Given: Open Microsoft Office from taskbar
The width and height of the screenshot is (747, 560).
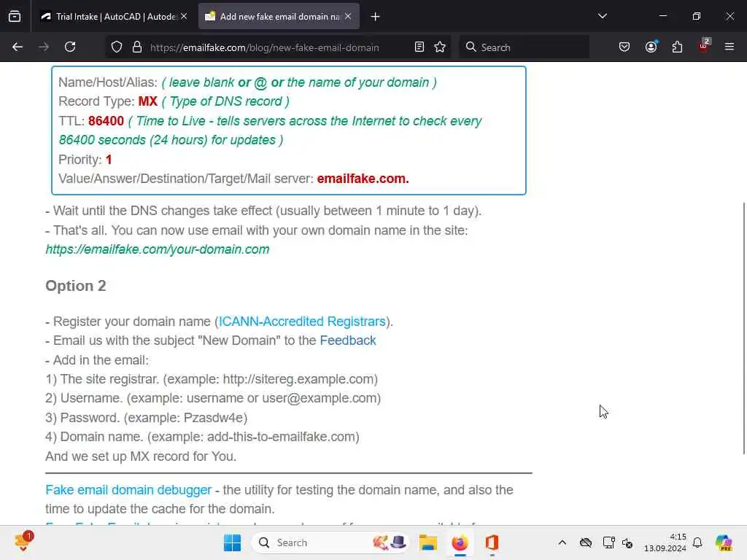Looking at the screenshot, I should coord(492,542).
